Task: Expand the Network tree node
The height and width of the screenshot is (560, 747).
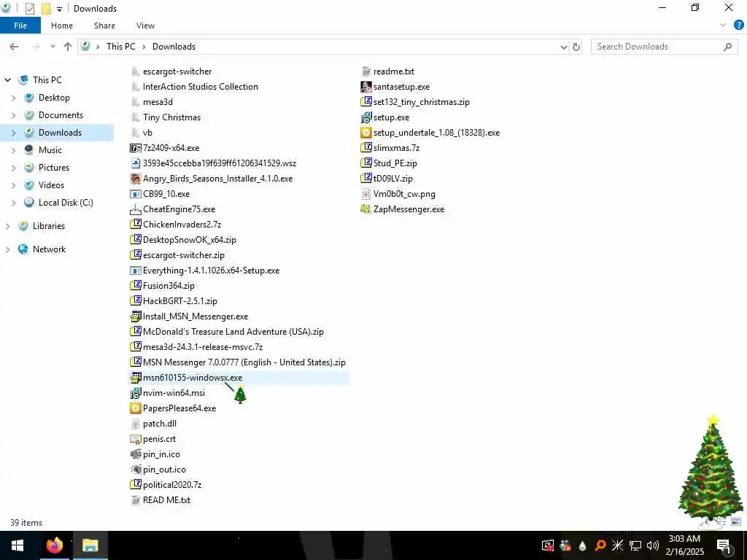Action: [x=7, y=249]
